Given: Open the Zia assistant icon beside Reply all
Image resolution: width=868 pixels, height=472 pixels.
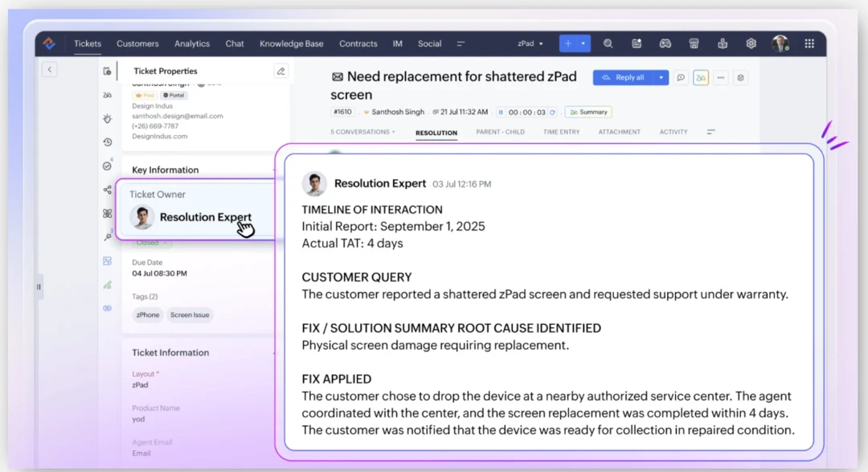Looking at the screenshot, I should [x=701, y=78].
